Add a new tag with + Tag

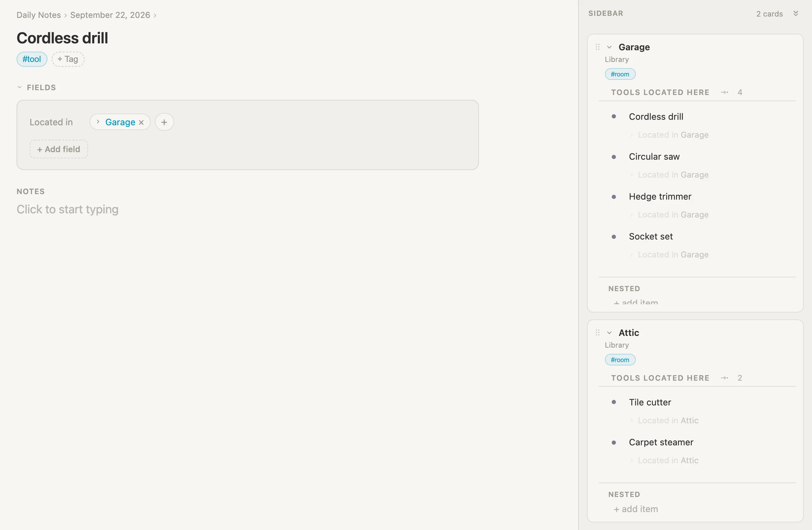68,59
